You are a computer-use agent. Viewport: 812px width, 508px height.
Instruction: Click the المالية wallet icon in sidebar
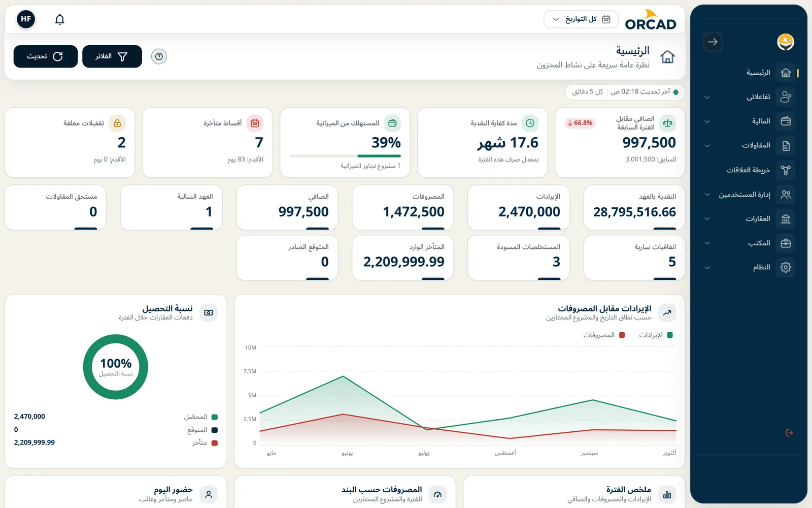click(x=786, y=121)
